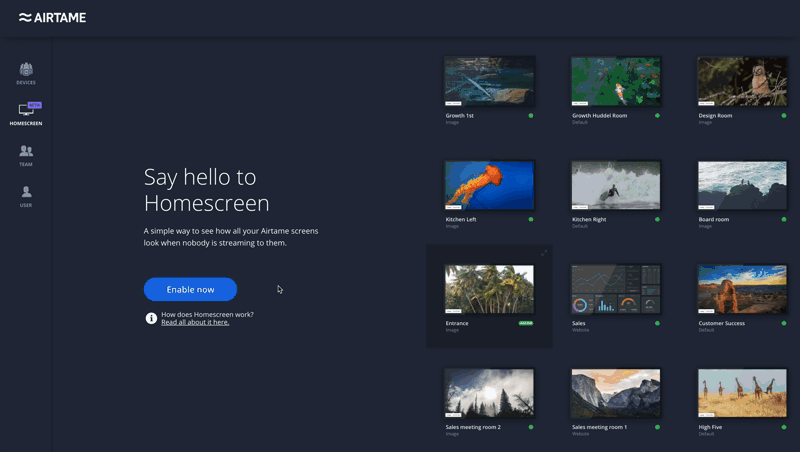800x452 pixels.
Task: Click the Enable now button
Action: coord(190,289)
